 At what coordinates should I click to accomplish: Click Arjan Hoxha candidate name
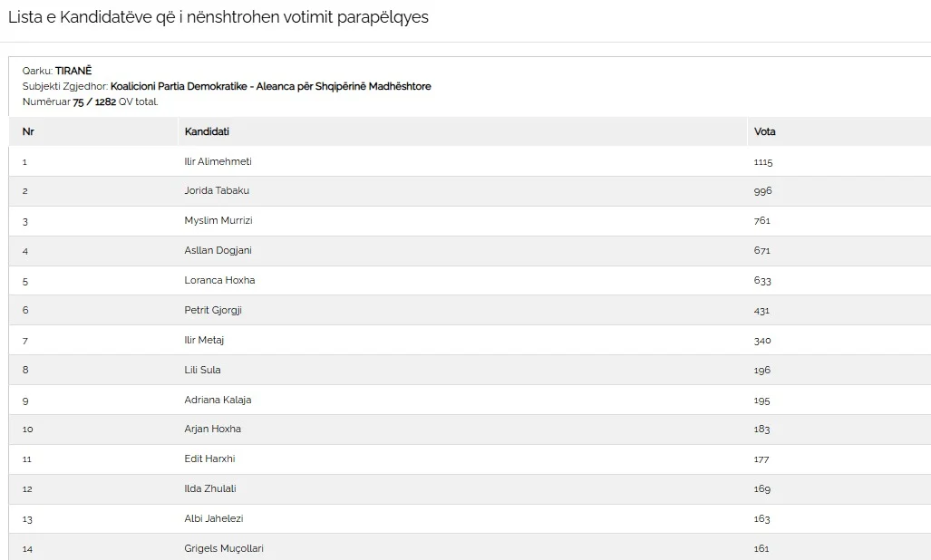pos(212,429)
